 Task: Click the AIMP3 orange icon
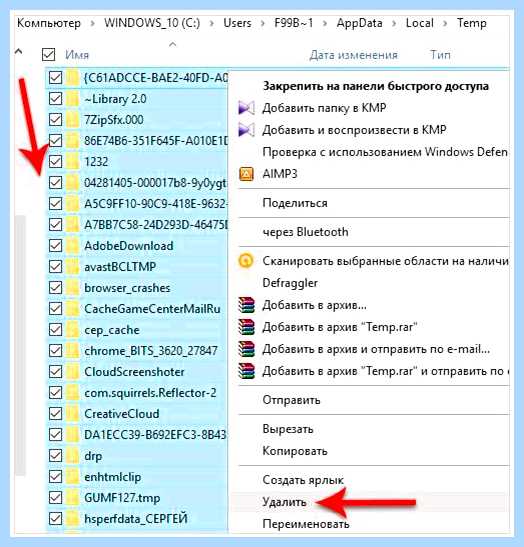246,174
